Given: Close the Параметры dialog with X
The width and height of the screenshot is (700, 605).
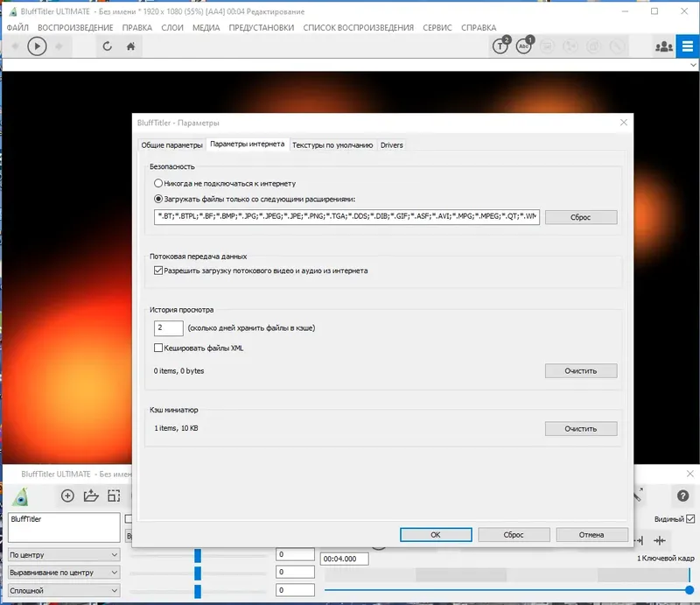Looking at the screenshot, I should [624, 123].
